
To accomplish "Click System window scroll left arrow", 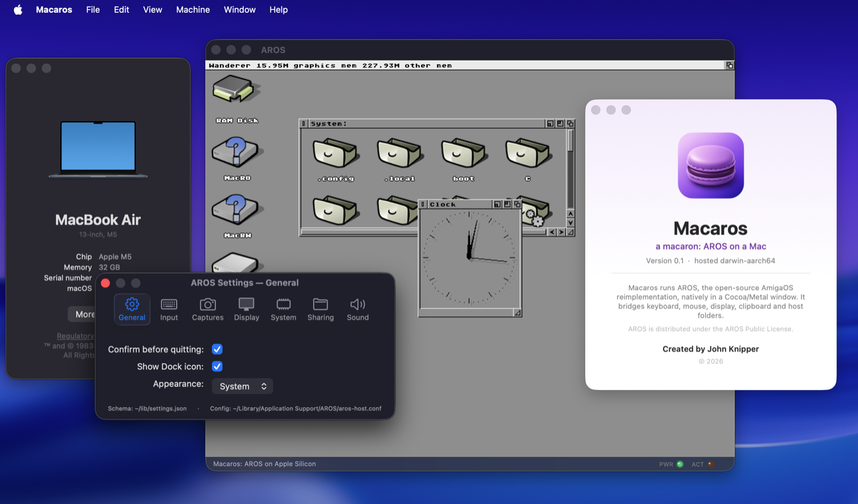I will click(552, 232).
